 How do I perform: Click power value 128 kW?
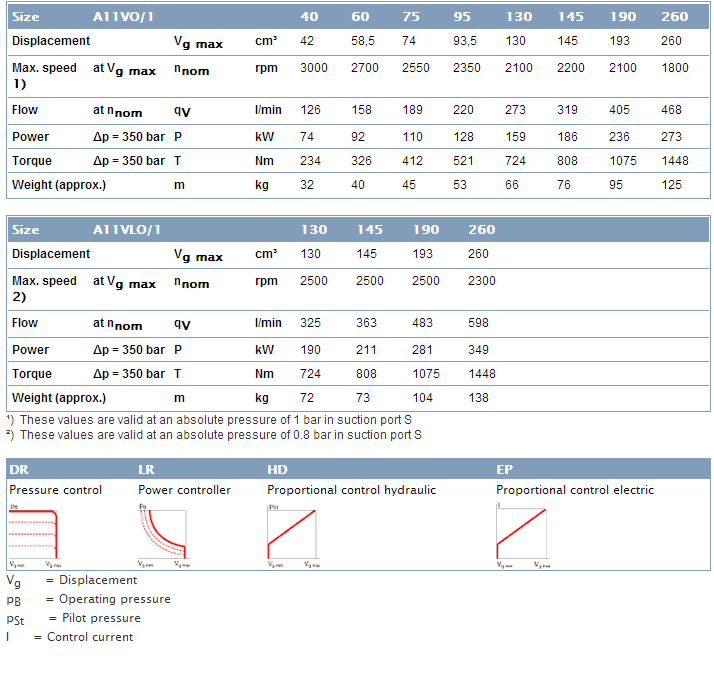464,137
